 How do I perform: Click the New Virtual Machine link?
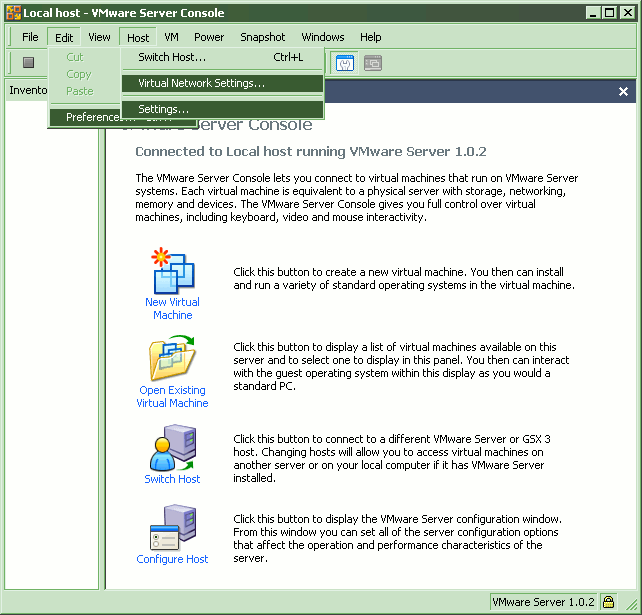(172, 308)
